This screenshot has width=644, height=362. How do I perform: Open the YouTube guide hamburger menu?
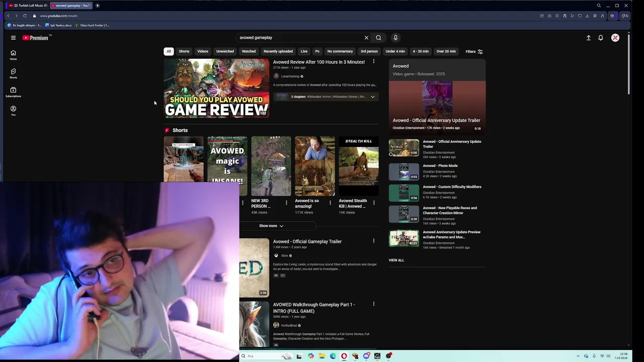coord(13,38)
